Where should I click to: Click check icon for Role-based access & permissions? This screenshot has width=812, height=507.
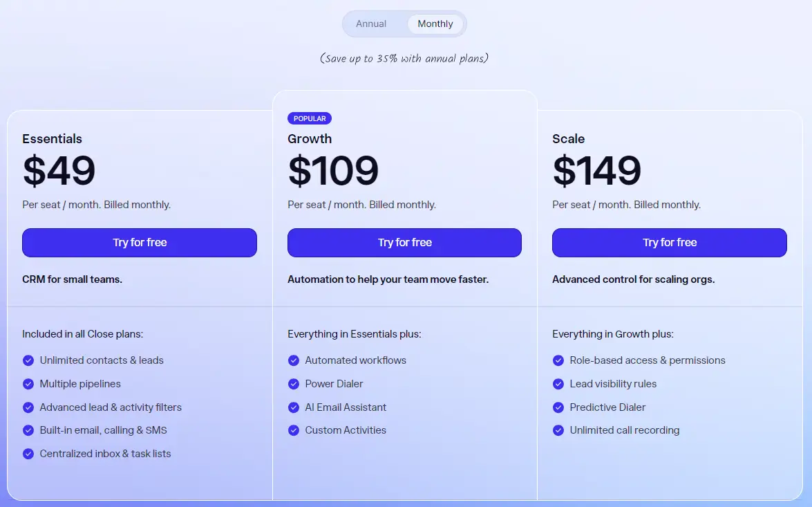pyautogui.click(x=558, y=360)
